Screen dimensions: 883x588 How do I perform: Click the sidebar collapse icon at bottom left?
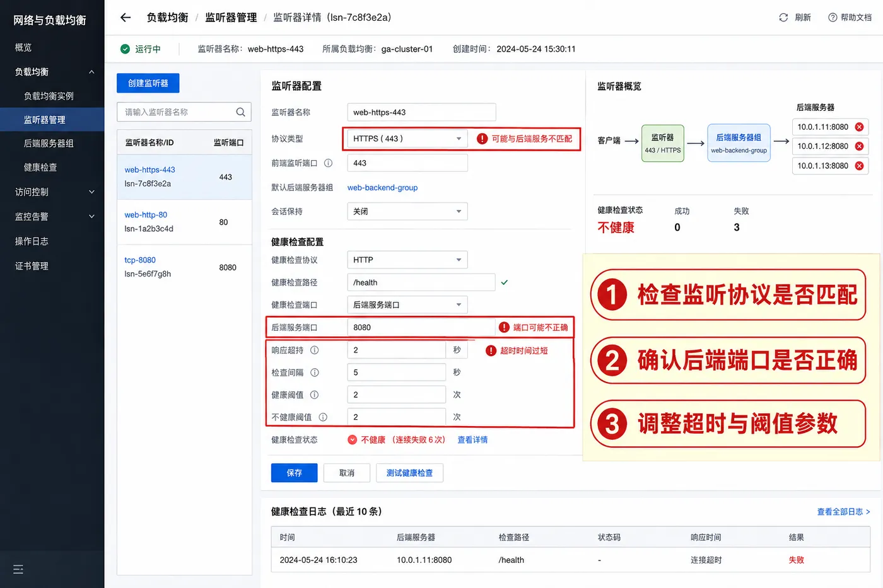click(18, 569)
